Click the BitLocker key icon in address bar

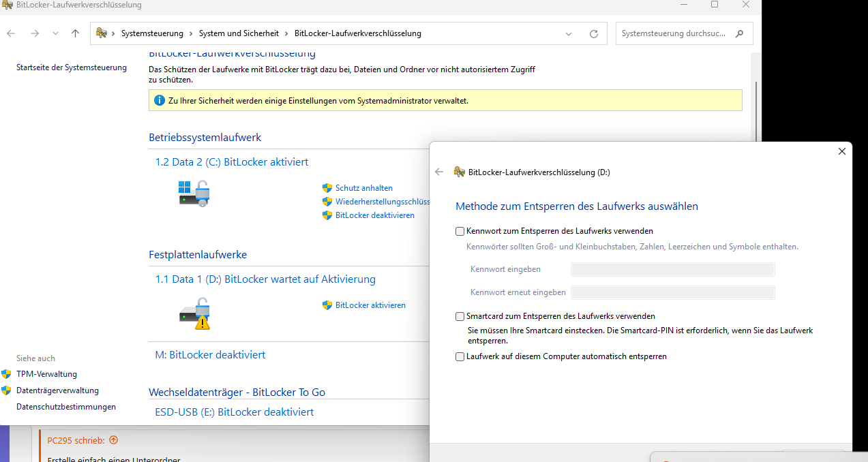point(102,33)
